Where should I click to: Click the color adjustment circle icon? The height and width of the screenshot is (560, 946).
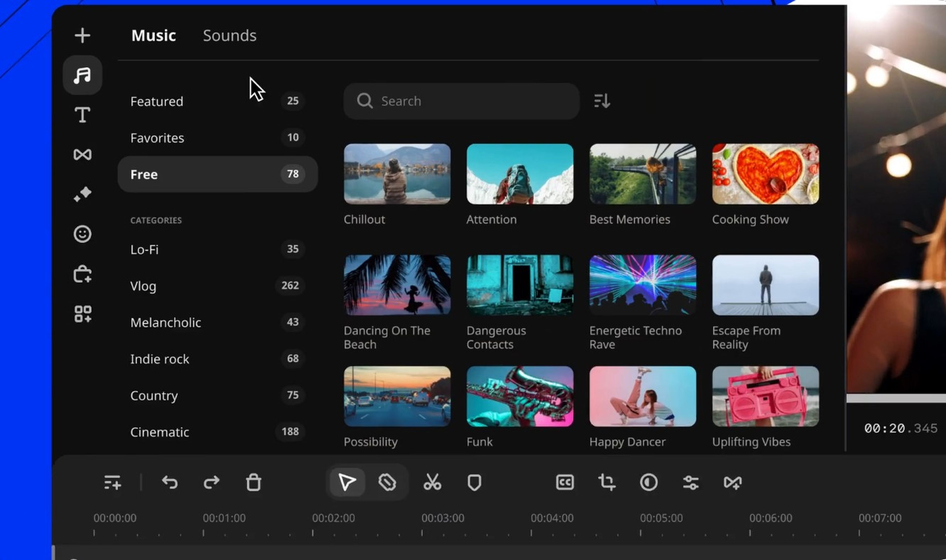coord(649,482)
